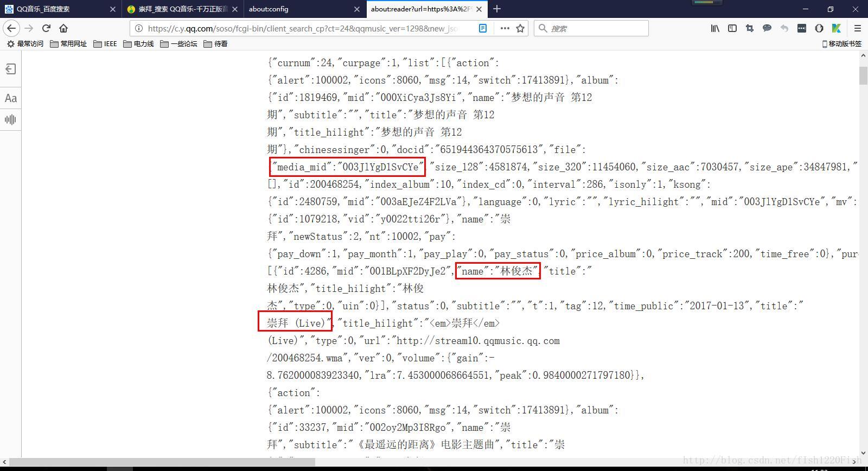Click the "name":"林俊杰" text
The width and height of the screenshot is (868, 471).
(x=497, y=271)
